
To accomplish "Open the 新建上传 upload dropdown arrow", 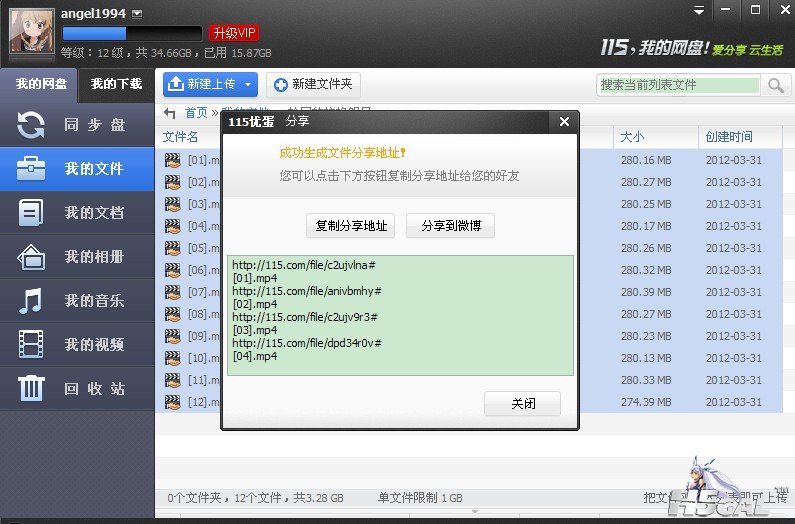I will pyautogui.click(x=248, y=85).
